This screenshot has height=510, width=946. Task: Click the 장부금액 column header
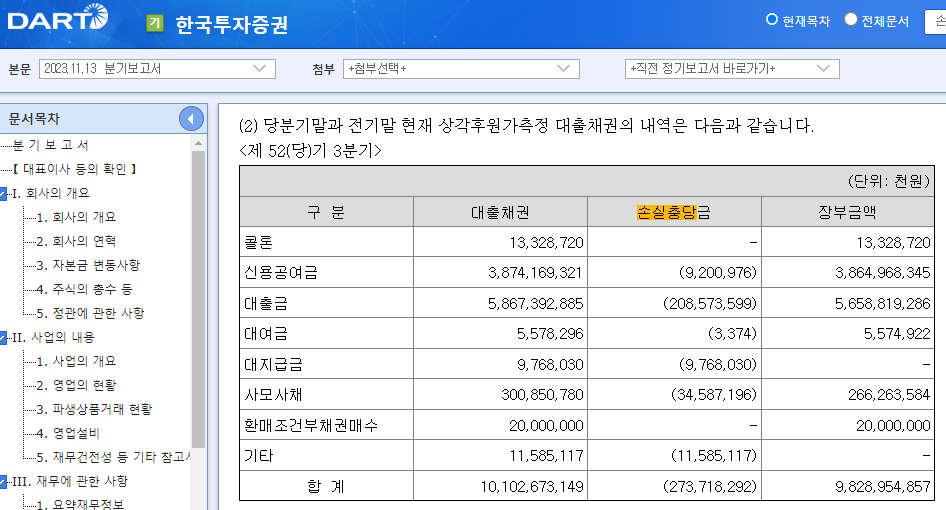pos(847,212)
